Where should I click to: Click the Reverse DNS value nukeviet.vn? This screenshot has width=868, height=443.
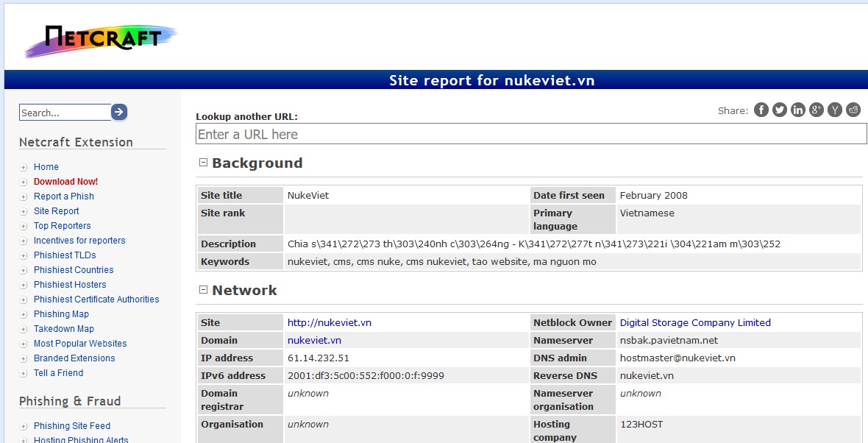point(647,375)
